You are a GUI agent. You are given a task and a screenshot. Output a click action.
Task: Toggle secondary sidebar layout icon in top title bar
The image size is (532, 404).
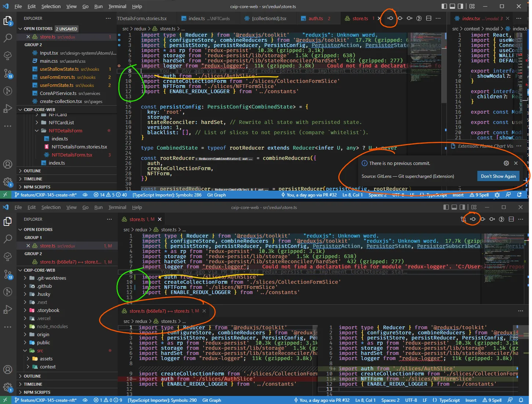[461, 6]
